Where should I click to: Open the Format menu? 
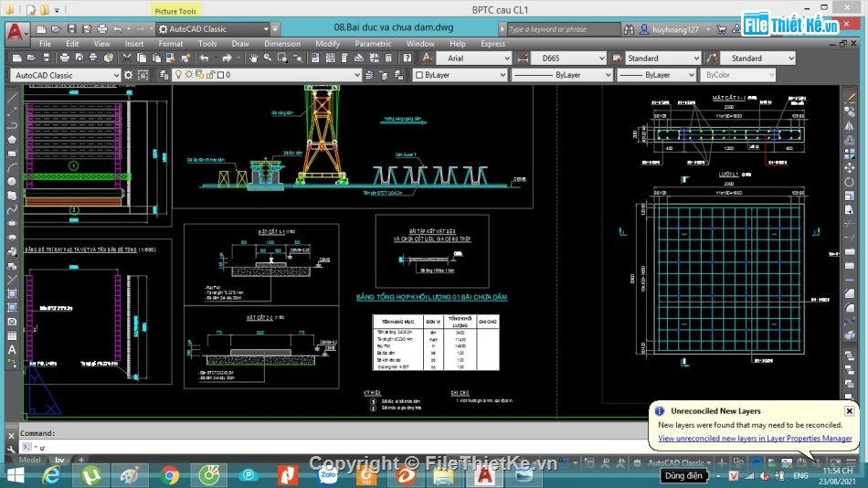171,43
